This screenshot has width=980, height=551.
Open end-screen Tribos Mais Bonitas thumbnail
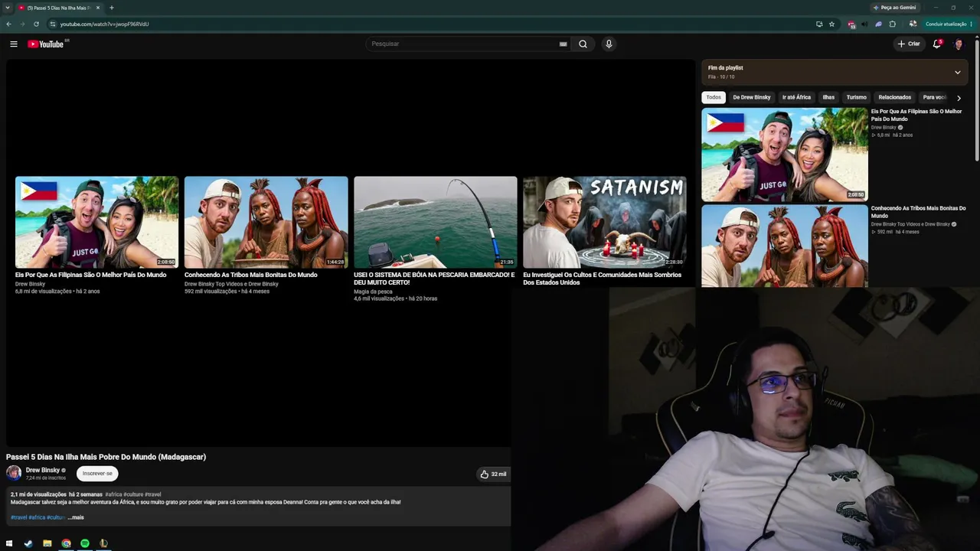click(266, 222)
